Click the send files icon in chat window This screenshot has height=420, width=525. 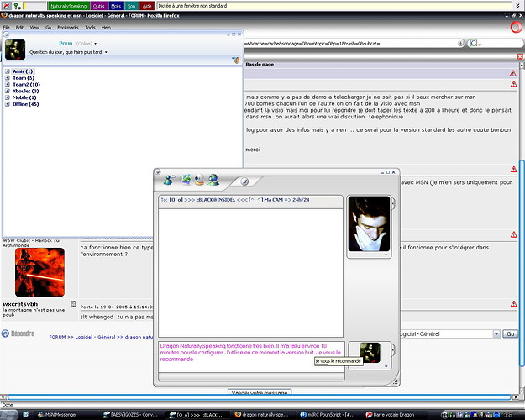click(185, 179)
